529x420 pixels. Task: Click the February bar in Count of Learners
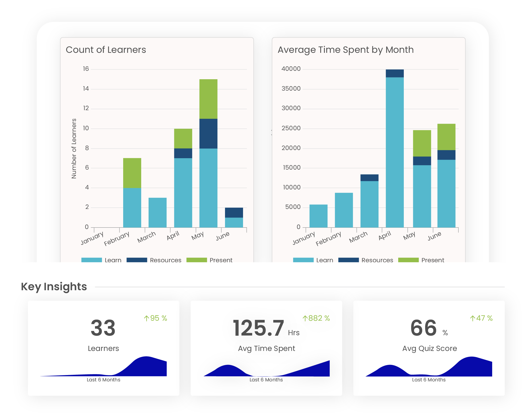132,193
